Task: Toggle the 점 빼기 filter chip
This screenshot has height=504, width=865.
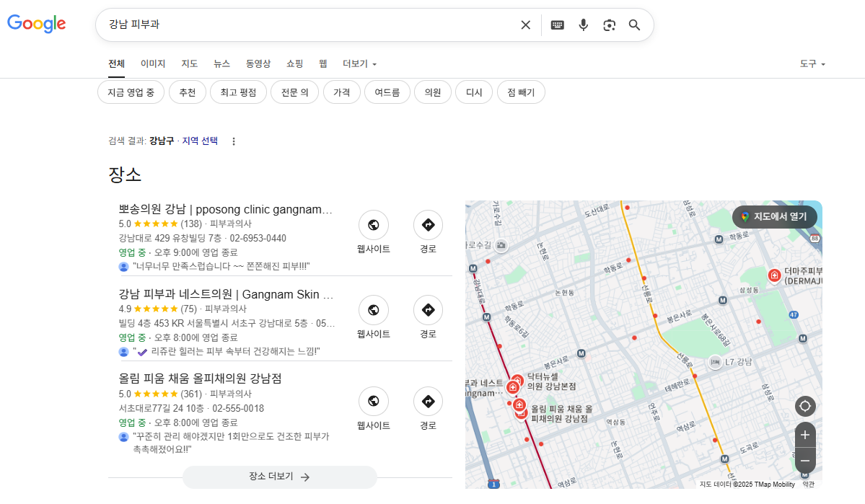Action: pyautogui.click(x=521, y=92)
